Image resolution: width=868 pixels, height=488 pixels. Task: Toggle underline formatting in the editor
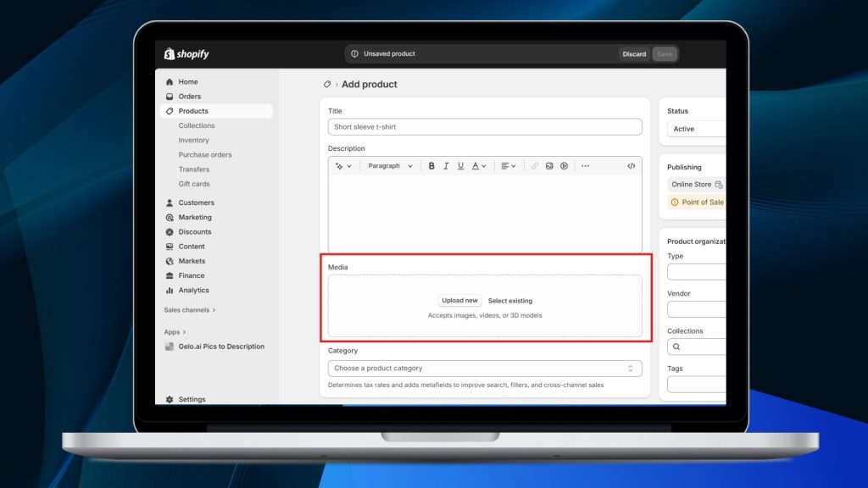(460, 166)
